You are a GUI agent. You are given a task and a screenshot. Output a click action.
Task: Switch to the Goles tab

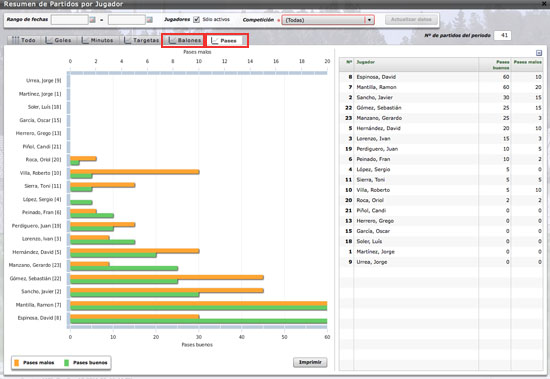[x=58, y=40]
